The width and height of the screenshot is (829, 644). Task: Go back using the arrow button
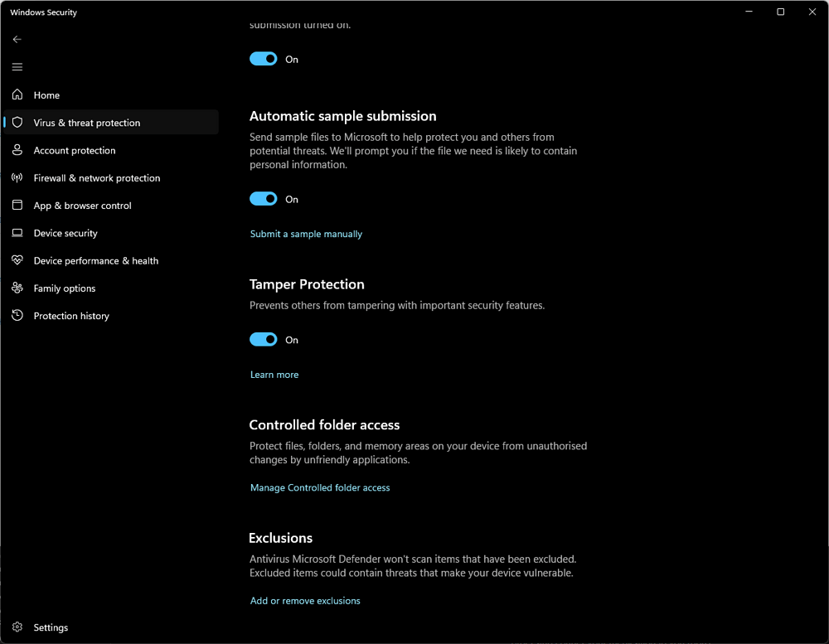point(17,39)
